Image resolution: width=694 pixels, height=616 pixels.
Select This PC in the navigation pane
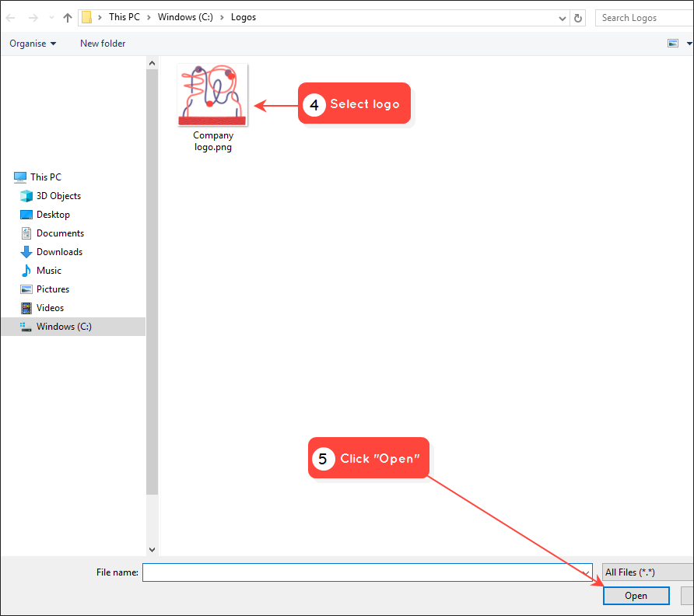point(46,177)
